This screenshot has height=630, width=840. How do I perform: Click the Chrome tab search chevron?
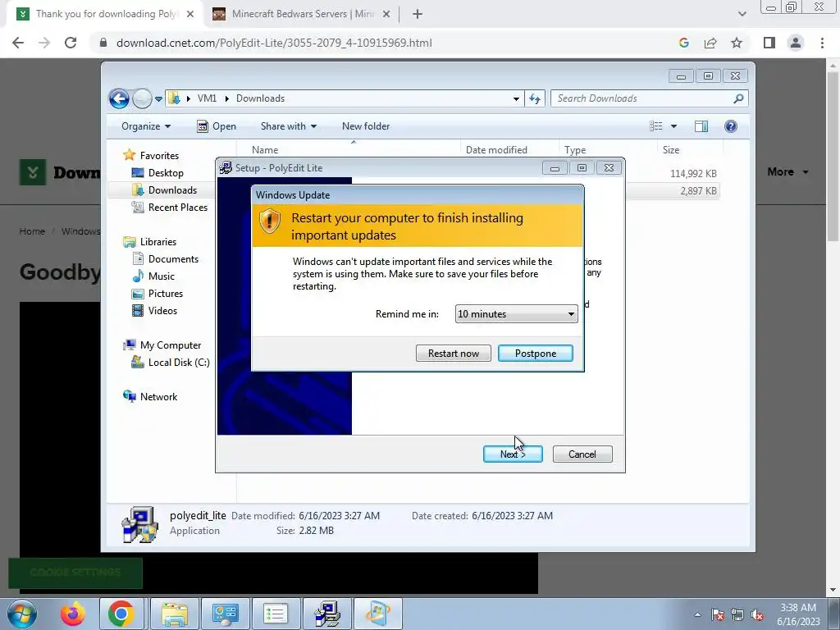coord(742,14)
